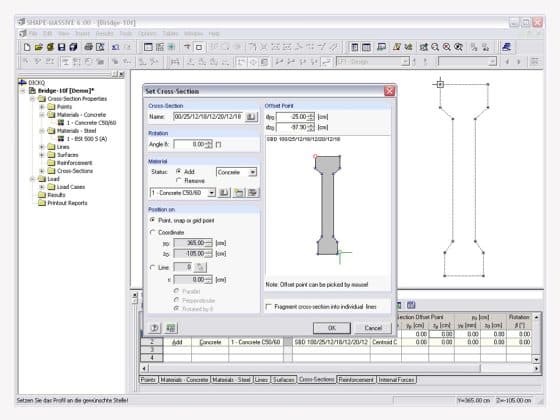Click the Cancel button

coord(373,328)
